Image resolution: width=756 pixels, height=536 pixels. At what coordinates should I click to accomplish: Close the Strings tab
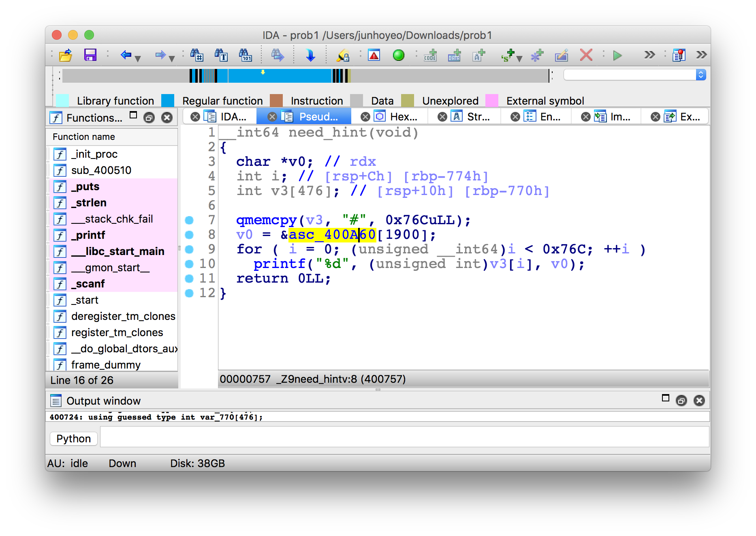442,117
